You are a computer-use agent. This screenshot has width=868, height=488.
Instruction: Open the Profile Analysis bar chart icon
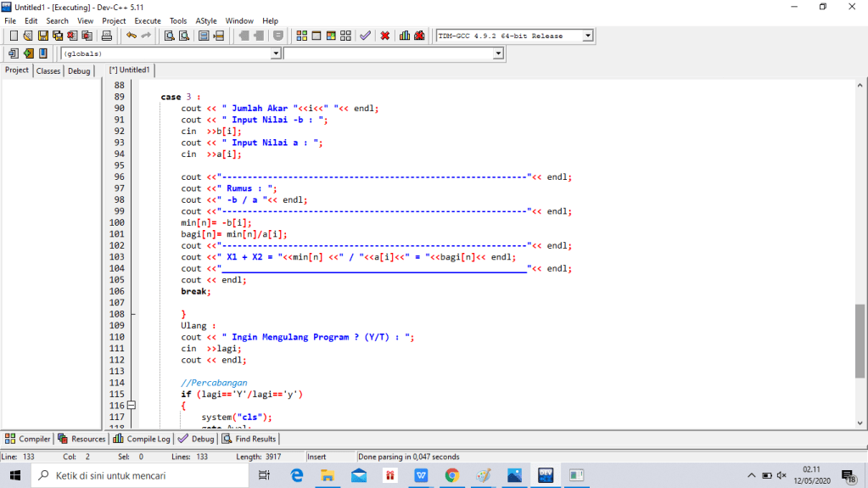click(x=405, y=36)
